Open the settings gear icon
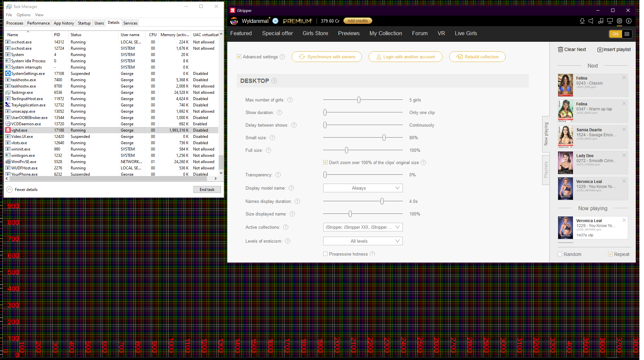This screenshot has width=644, height=360. [619, 21]
